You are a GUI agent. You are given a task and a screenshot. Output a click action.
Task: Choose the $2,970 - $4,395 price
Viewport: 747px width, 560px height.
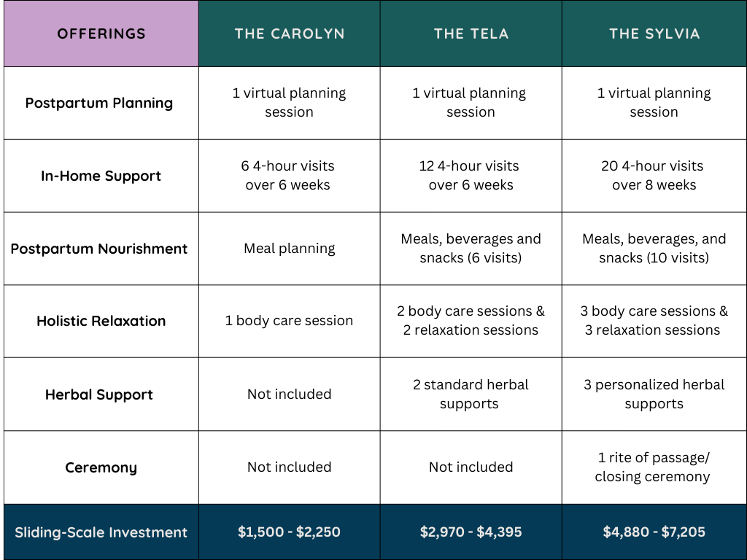[471, 532]
